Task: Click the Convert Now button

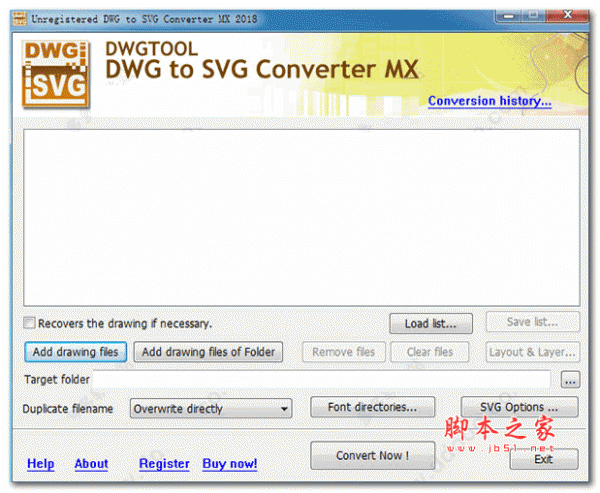Action: [372, 455]
